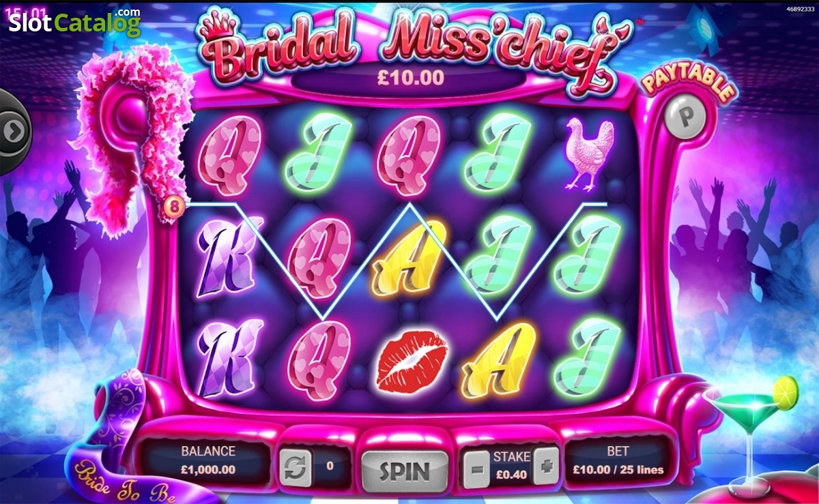Start a round with the SPIN button

(405, 470)
